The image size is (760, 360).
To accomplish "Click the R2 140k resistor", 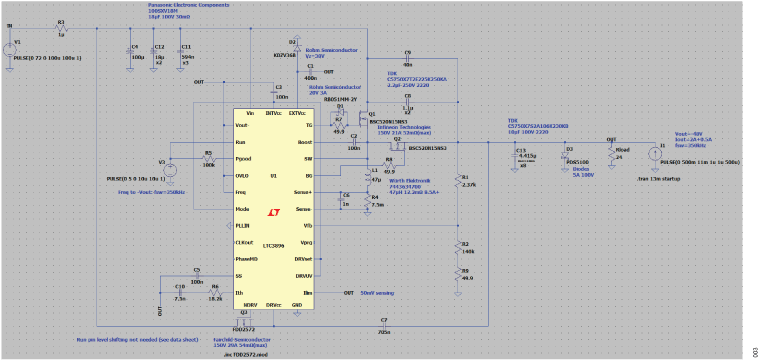I will (x=458, y=249).
